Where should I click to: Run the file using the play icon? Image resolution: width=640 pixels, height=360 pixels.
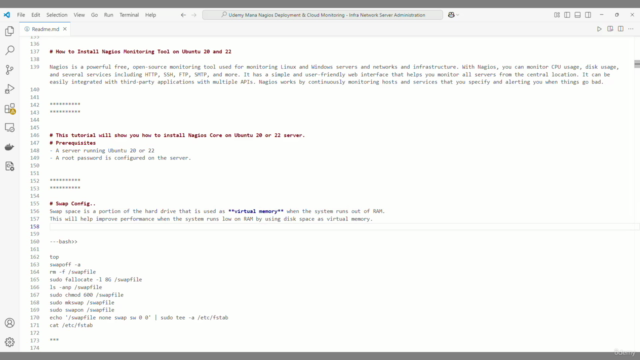pyautogui.click(x=599, y=29)
